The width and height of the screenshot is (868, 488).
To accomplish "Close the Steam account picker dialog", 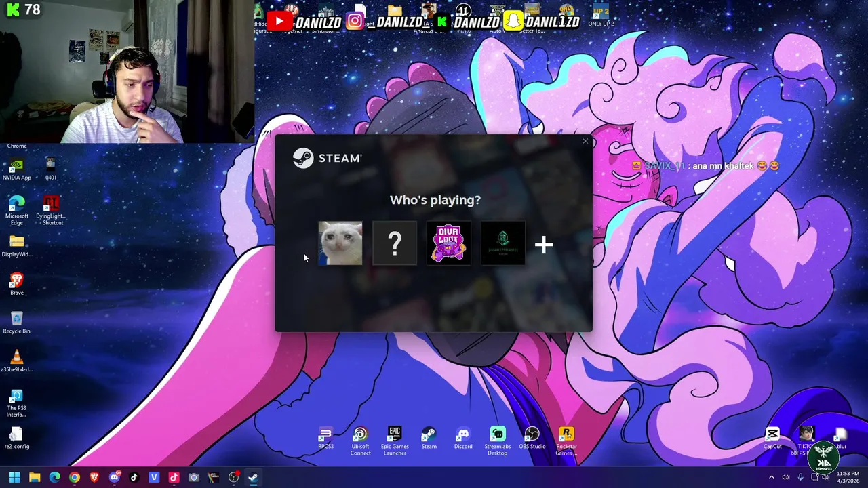I will tap(585, 141).
